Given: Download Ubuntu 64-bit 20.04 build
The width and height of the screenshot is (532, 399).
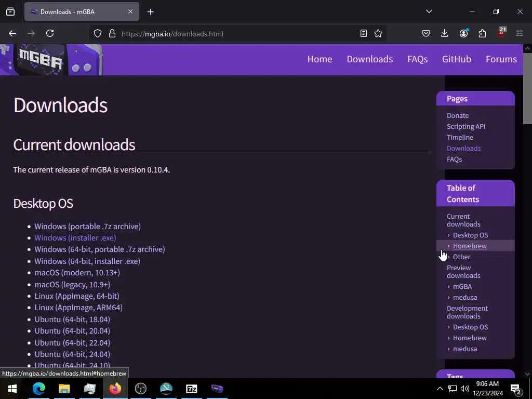Looking at the screenshot, I should pos(72,331).
